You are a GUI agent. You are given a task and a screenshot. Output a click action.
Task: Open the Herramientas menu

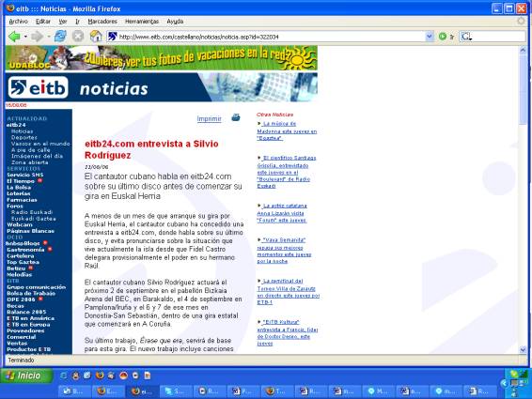142,22
